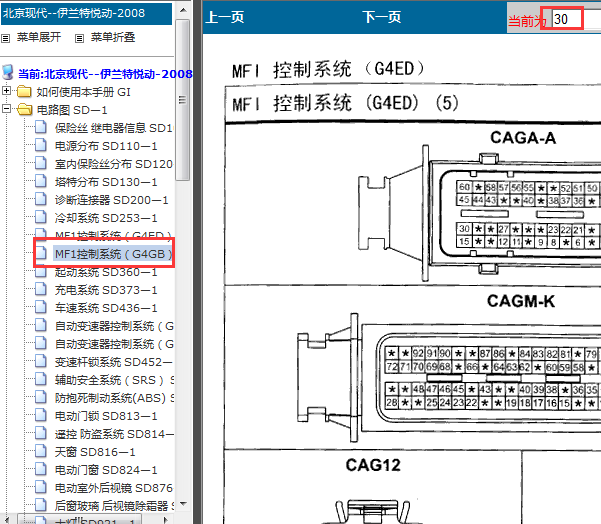Click the current page number field showing 30
Image resolution: width=601 pixels, height=524 pixels.
[567, 19]
